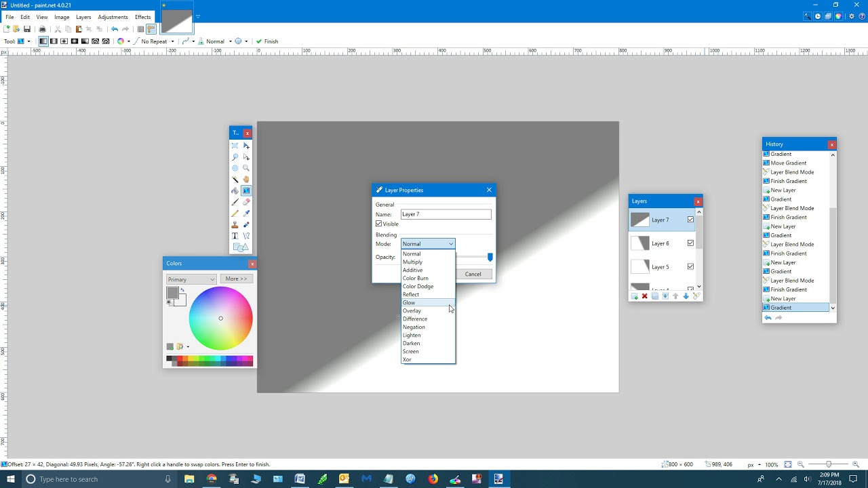Choose Screen from blend mode list
The image size is (868, 488).
pos(428,351)
